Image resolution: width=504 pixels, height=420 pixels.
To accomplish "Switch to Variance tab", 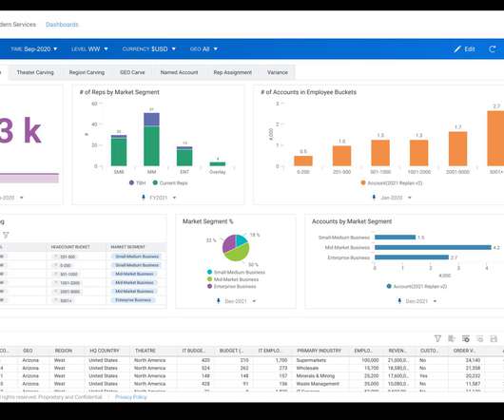I will tap(278, 72).
